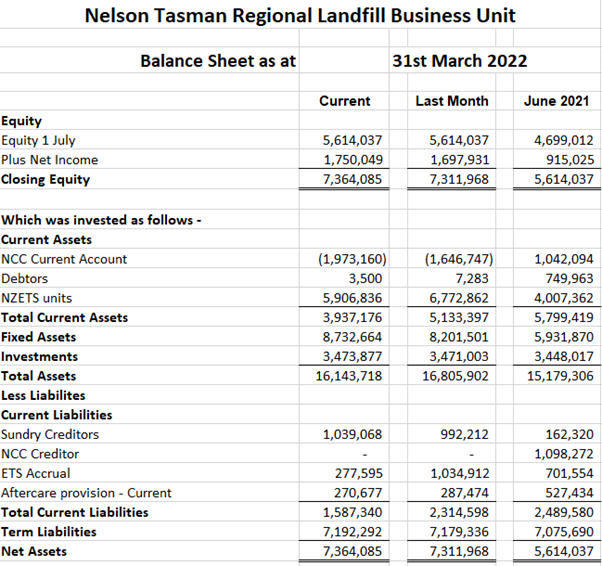This screenshot has width=602, height=566.
Task: Click the June 2021 Sundry Creditors 162,320
Action: (570, 435)
